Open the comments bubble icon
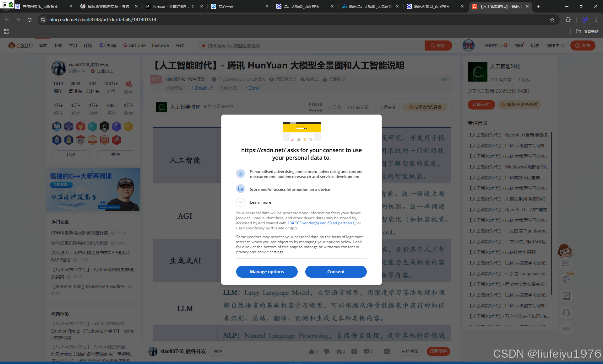The width and height of the screenshot is (603, 364). tap(367, 351)
